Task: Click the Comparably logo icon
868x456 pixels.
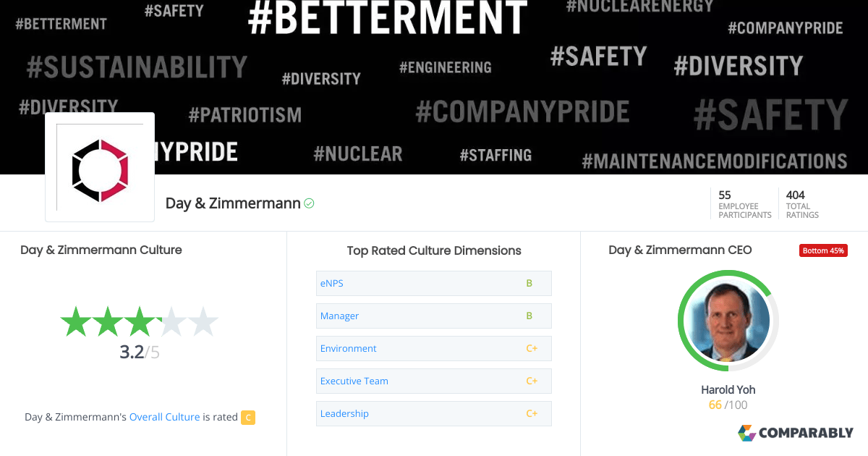Action: 746,433
